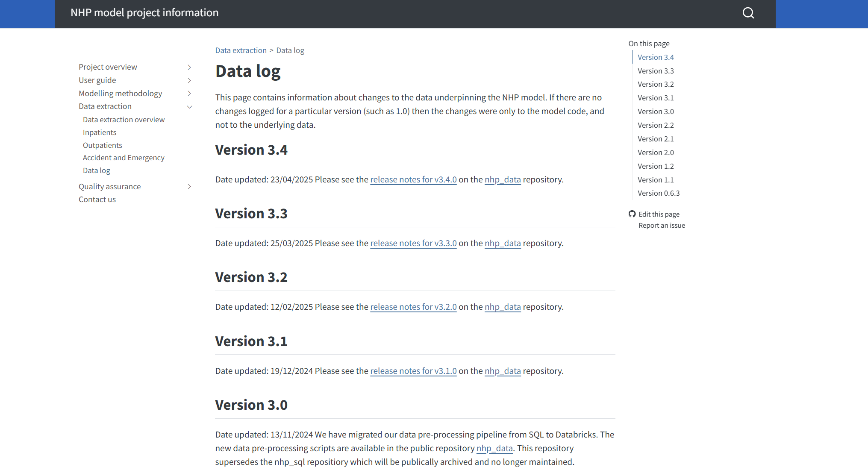Open release notes for v3.2.0 link
This screenshot has width=868, height=470.
(413, 307)
